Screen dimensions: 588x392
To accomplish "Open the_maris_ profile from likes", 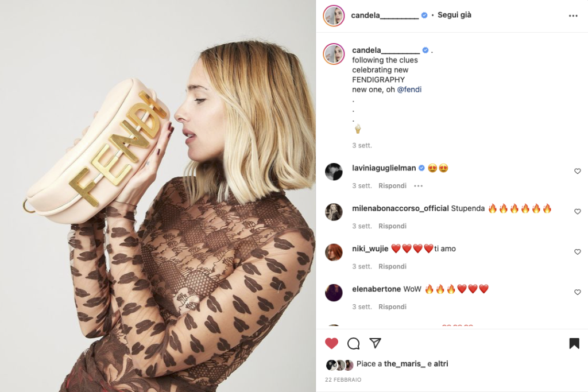I will 405,363.
